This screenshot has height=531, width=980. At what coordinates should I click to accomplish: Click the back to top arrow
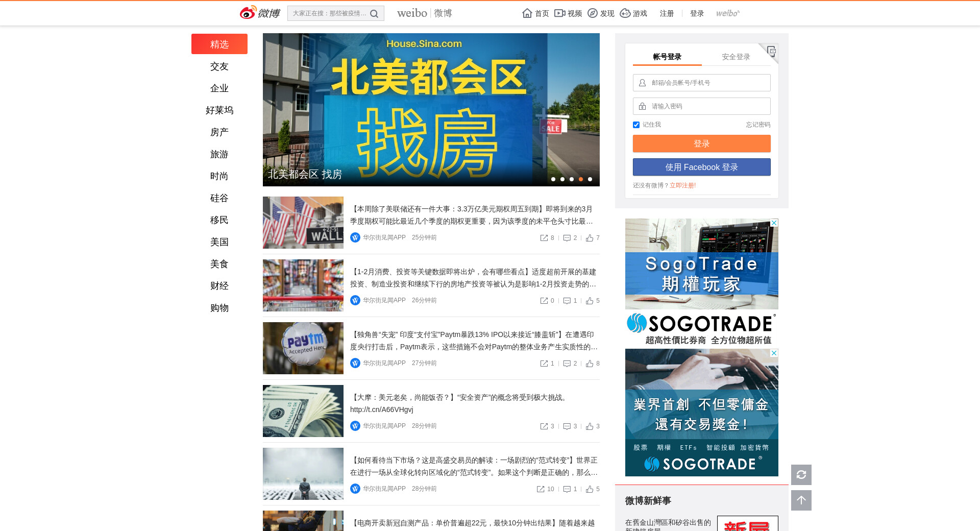[x=801, y=500]
